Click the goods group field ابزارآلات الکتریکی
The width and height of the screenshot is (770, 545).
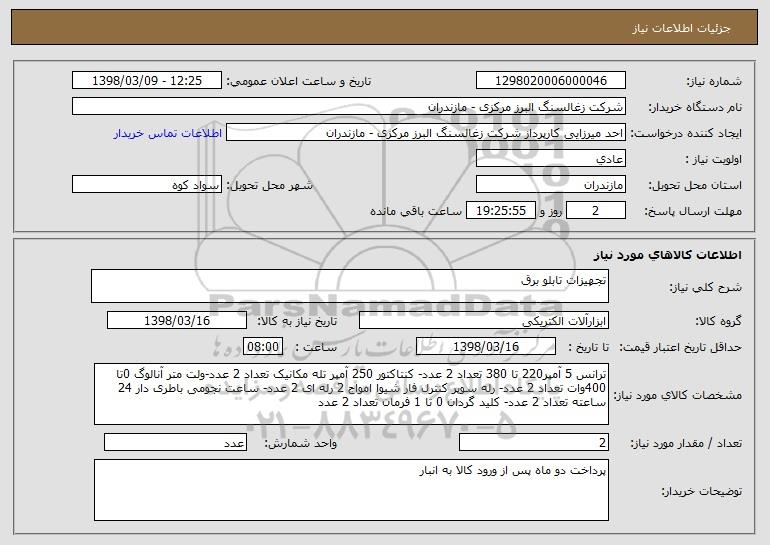(484, 321)
